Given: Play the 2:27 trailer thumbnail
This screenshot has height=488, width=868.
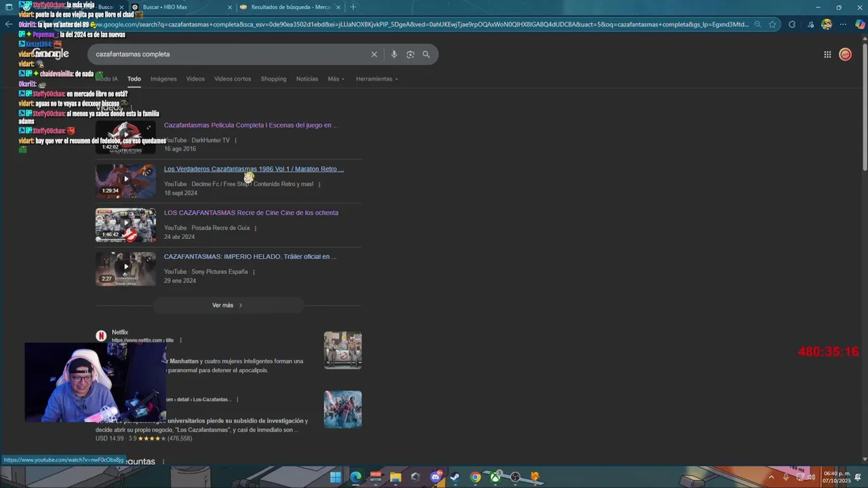Looking at the screenshot, I should (x=125, y=268).
